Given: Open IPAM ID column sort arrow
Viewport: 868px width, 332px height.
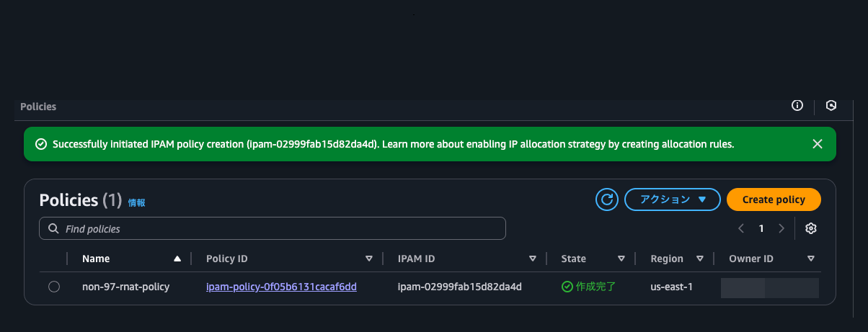Looking at the screenshot, I should coord(533,259).
